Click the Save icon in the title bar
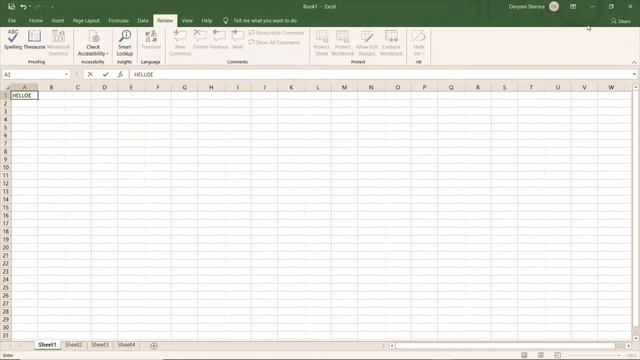The height and width of the screenshot is (360, 640). pyautogui.click(x=11, y=7)
